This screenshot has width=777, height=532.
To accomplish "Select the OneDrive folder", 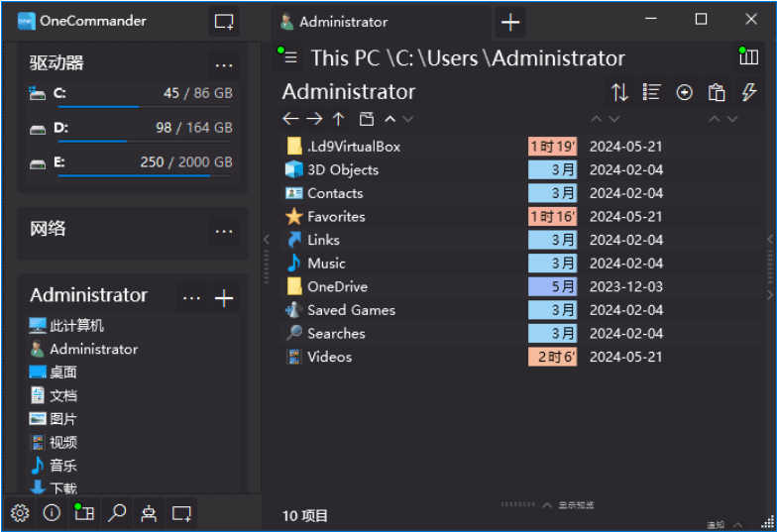I will [x=337, y=286].
